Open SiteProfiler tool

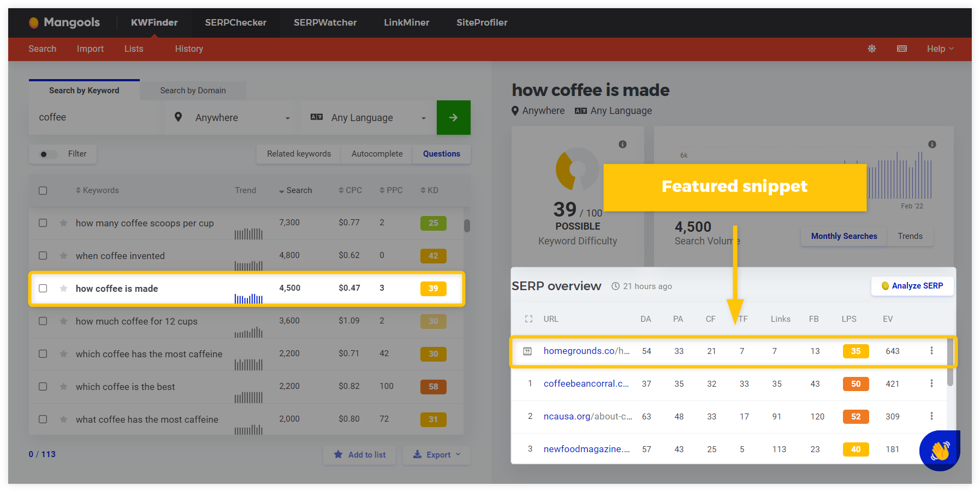click(x=482, y=22)
